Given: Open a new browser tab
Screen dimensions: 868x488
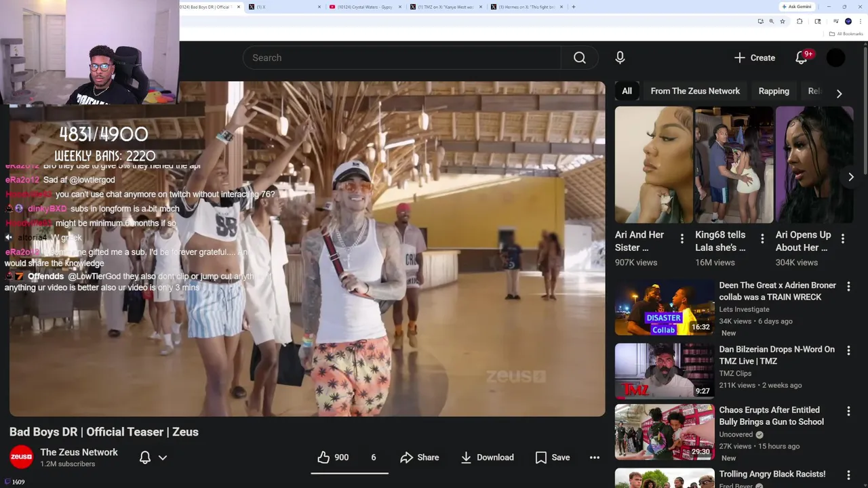Looking at the screenshot, I should 574,7.
